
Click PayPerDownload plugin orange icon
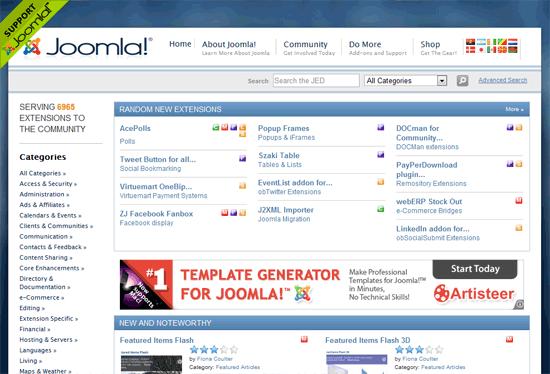click(x=519, y=164)
